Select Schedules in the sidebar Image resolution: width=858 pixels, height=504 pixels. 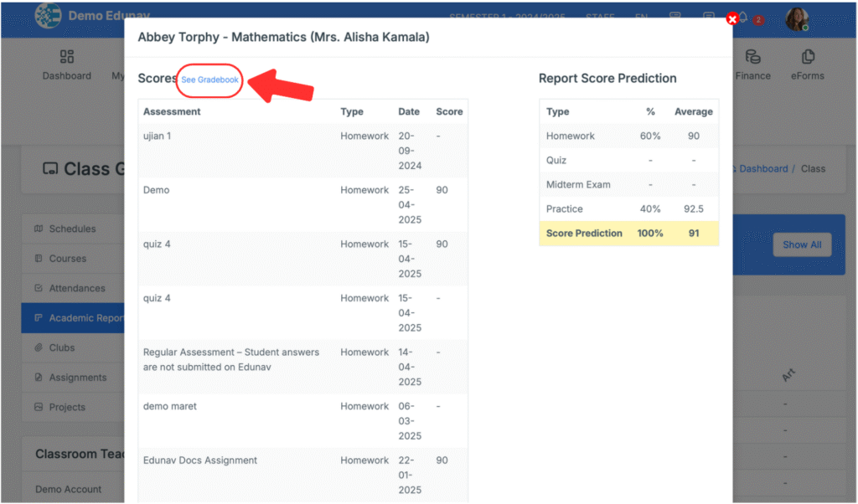tap(72, 229)
